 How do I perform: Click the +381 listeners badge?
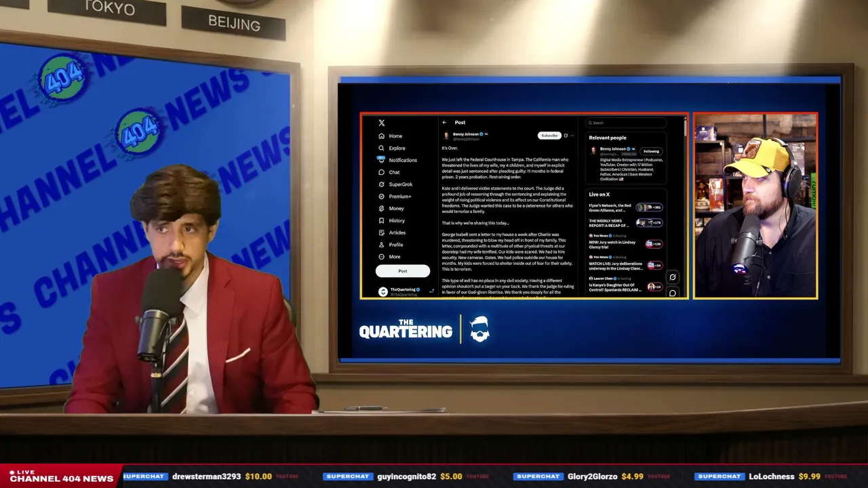click(649, 207)
